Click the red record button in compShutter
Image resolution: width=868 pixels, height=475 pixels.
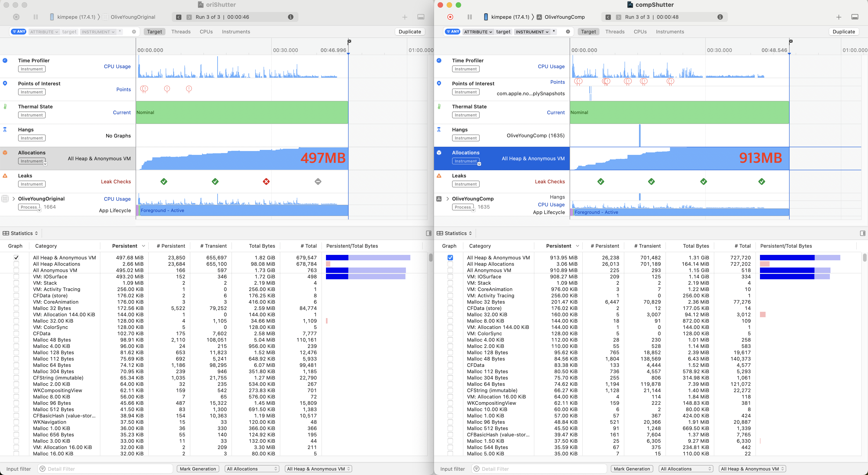450,17
